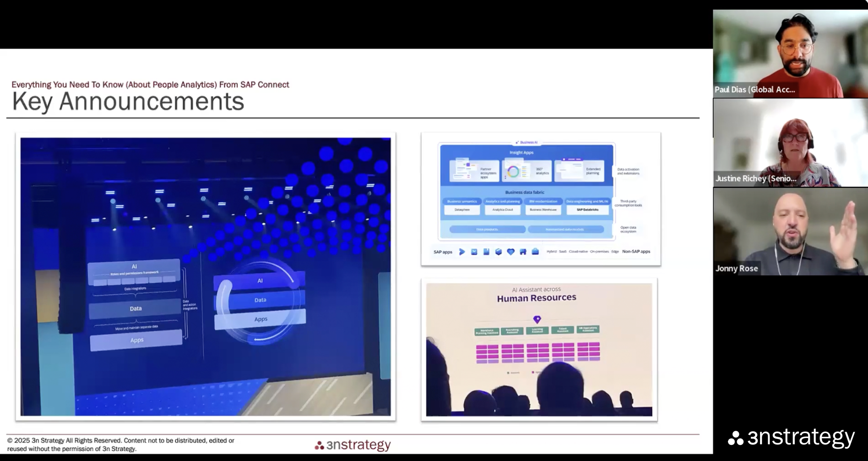Click the envelope icon next to SAP apps
This screenshot has height=461, width=868.
(474, 251)
